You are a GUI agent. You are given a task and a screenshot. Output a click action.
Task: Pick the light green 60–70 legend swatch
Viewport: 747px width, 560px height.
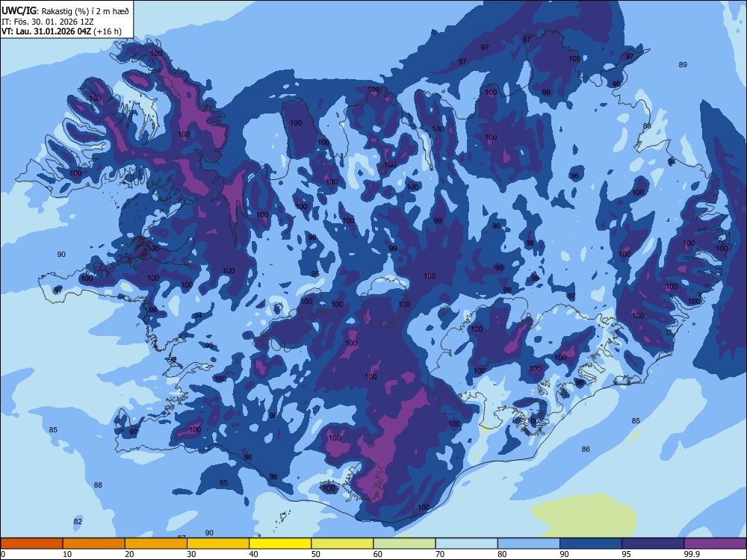pos(404,544)
